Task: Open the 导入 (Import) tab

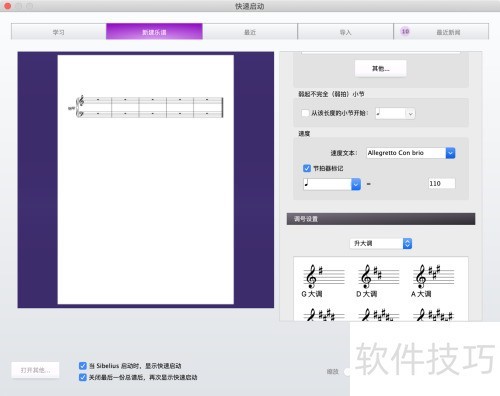Action: point(345,32)
